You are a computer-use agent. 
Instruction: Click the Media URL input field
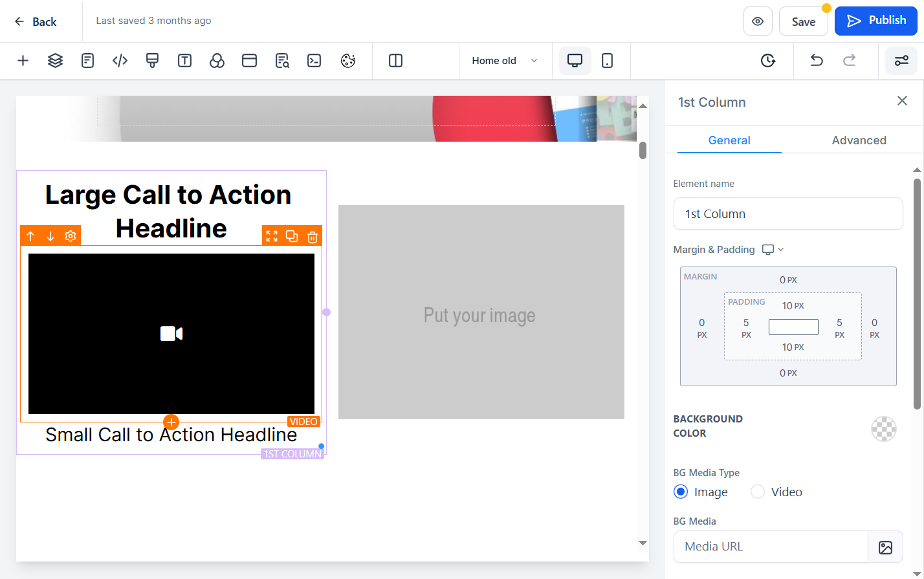771,547
